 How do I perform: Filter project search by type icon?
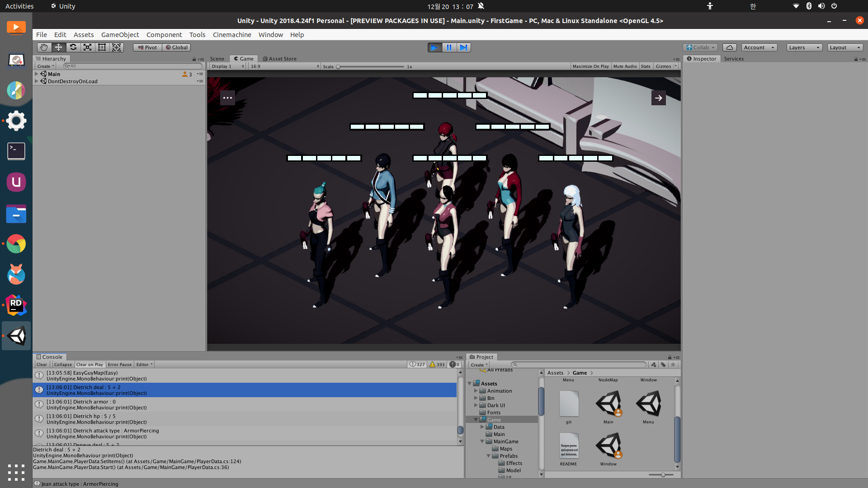point(654,365)
